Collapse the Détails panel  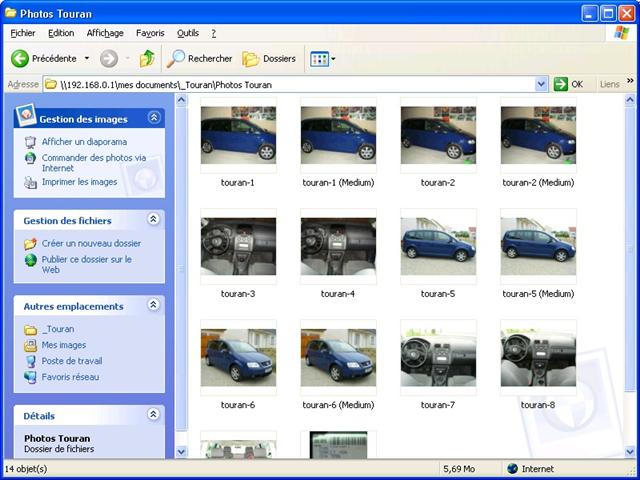click(153, 414)
